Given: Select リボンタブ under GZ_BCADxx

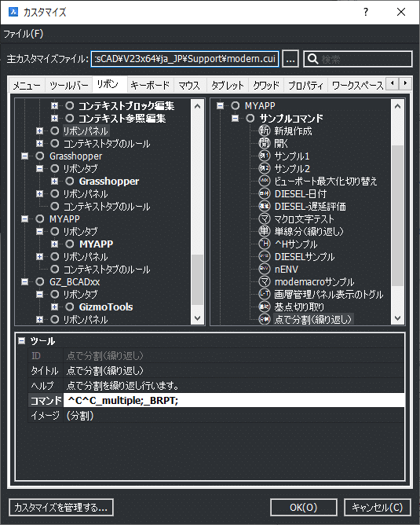Looking at the screenshot, I should point(80,294).
